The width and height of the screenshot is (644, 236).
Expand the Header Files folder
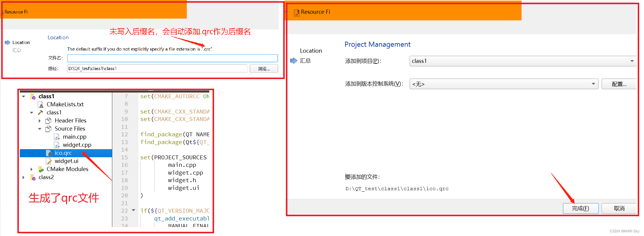[40, 121]
